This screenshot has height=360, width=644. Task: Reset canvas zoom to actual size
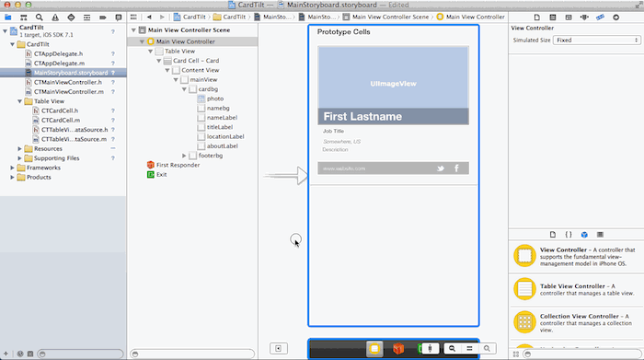[x=469, y=349]
